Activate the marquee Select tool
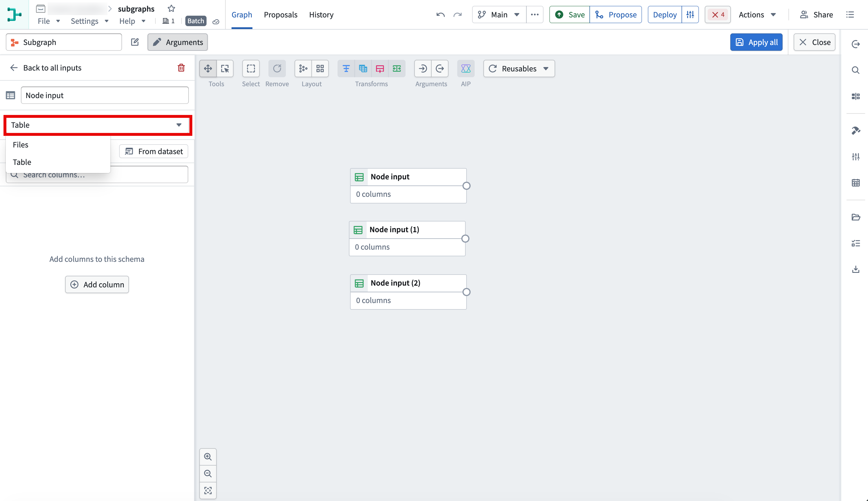 pyautogui.click(x=251, y=69)
